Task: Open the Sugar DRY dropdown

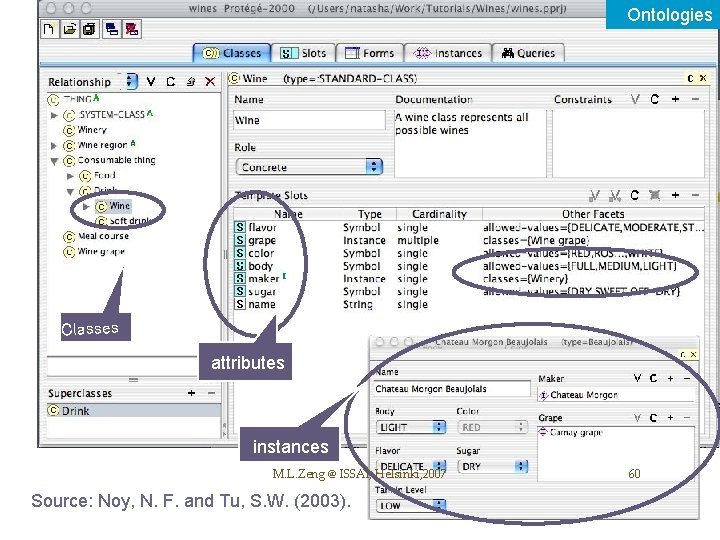Action: (x=493, y=467)
